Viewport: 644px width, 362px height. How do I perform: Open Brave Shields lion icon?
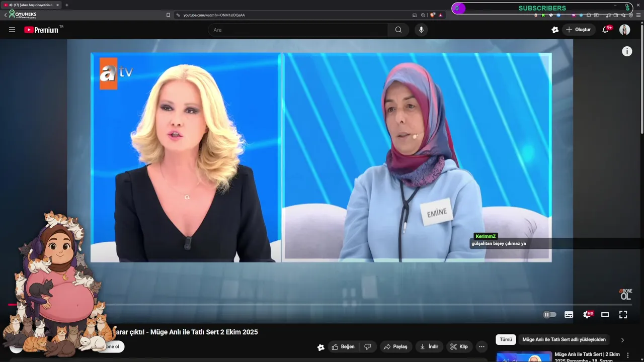[x=432, y=15]
